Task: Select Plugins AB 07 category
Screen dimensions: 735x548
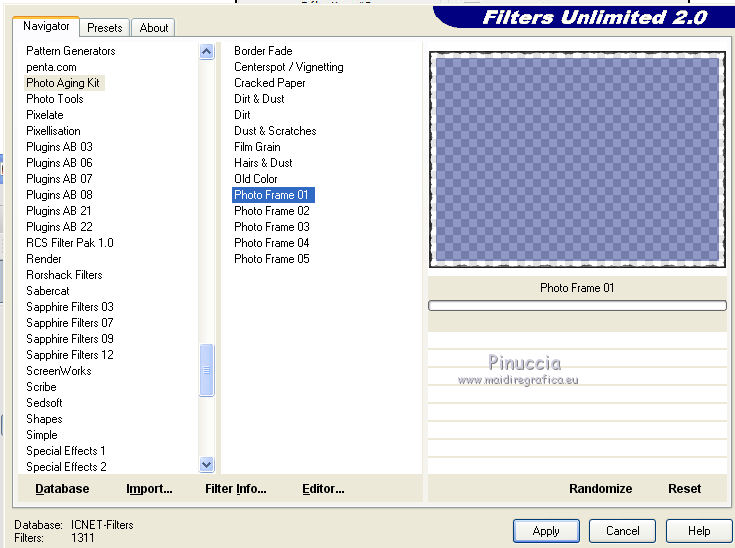Action: coord(59,179)
